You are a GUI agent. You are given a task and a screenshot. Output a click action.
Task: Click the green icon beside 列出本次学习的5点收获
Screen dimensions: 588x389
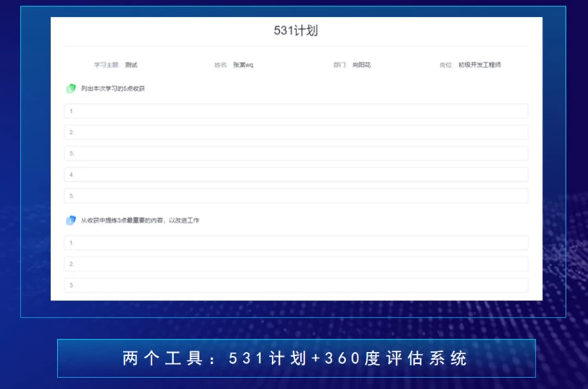[71, 89]
